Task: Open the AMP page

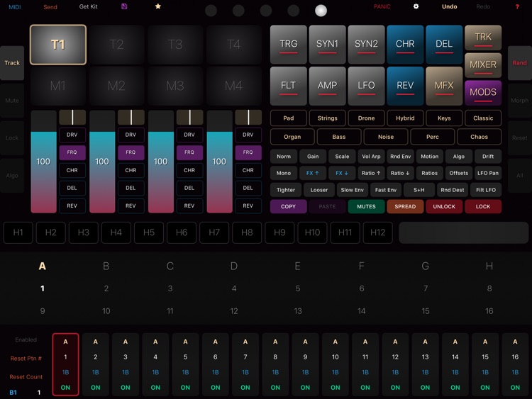Action: (x=328, y=86)
